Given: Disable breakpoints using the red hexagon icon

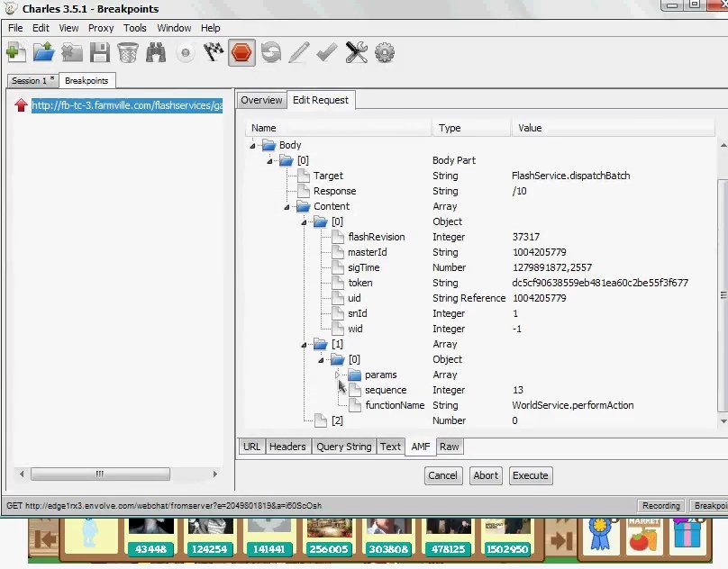Looking at the screenshot, I should click(241, 52).
